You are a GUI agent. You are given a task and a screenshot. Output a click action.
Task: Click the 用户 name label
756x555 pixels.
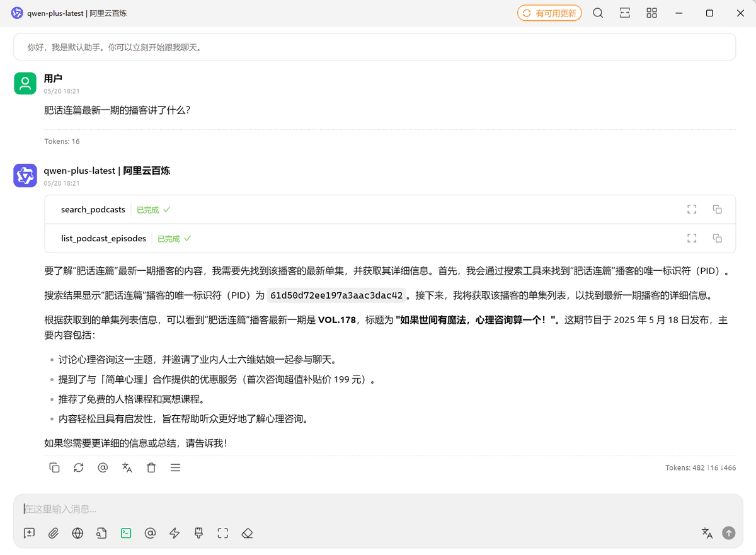coord(53,78)
